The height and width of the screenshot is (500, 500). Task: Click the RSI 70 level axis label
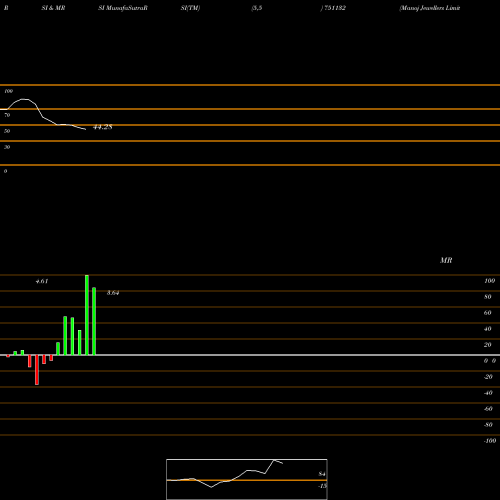7,115
